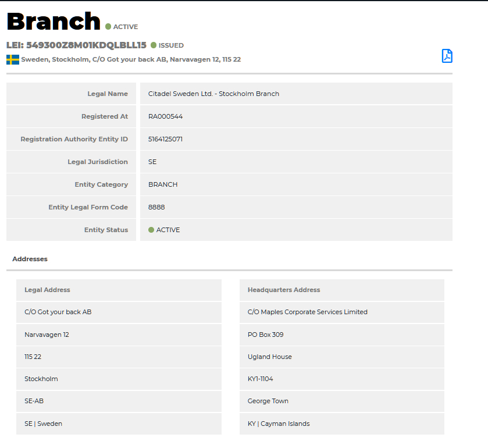Click the ACTIVE value in Entity Status row
Image resolution: width=488 pixels, height=448 pixels.
click(x=168, y=230)
